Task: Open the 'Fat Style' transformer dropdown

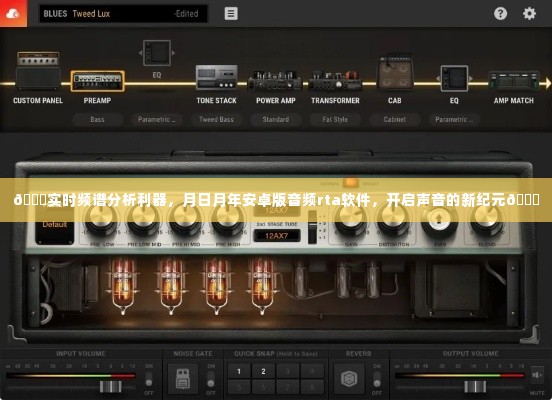Action: pos(335,119)
